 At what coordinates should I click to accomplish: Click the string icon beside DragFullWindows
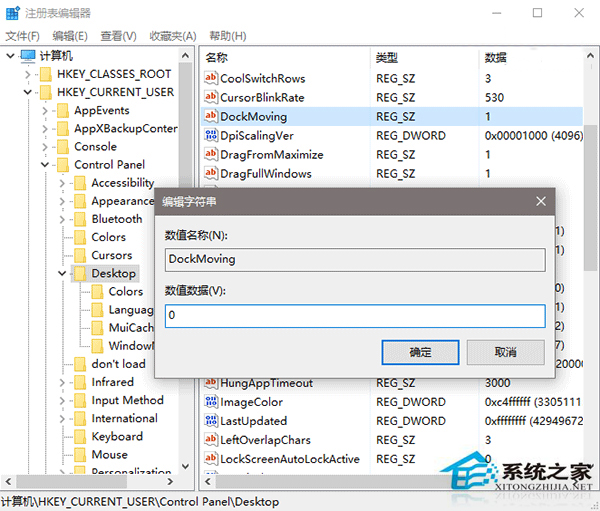pos(211,173)
